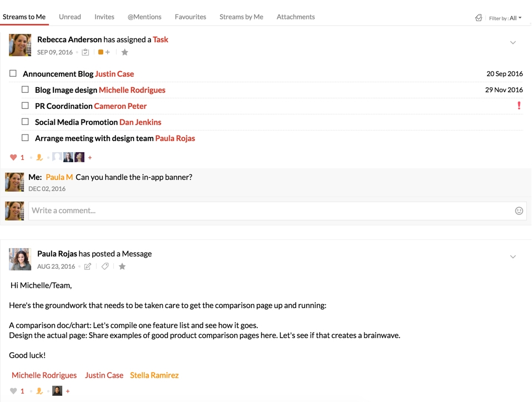Tick the Blog Image design subtask

click(x=26, y=89)
